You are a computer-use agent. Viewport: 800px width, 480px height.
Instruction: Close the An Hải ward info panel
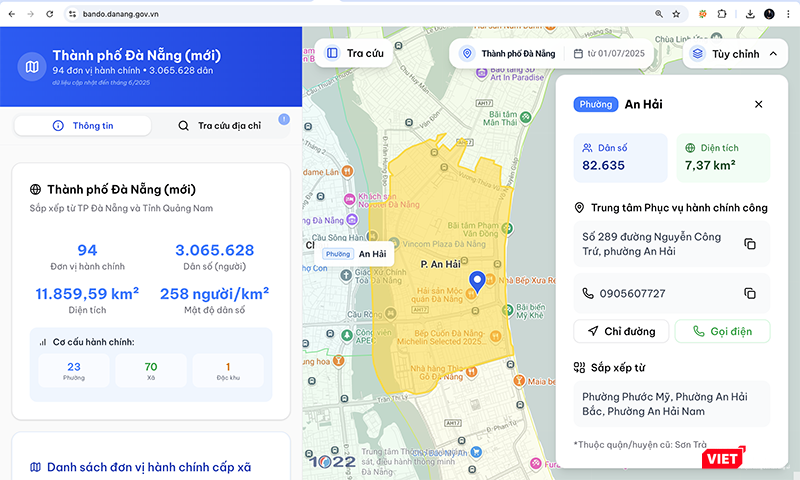tap(758, 104)
